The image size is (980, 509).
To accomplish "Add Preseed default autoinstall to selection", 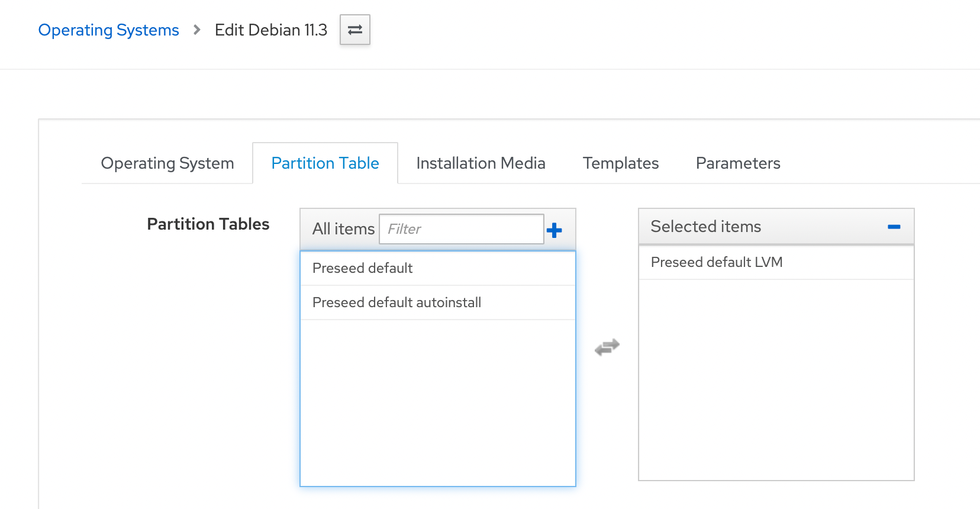I will tap(396, 302).
